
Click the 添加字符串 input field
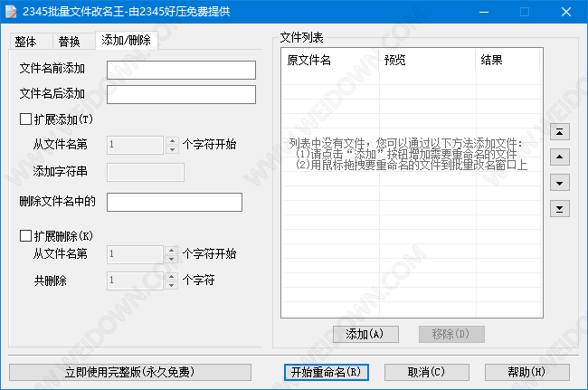point(146,172)
